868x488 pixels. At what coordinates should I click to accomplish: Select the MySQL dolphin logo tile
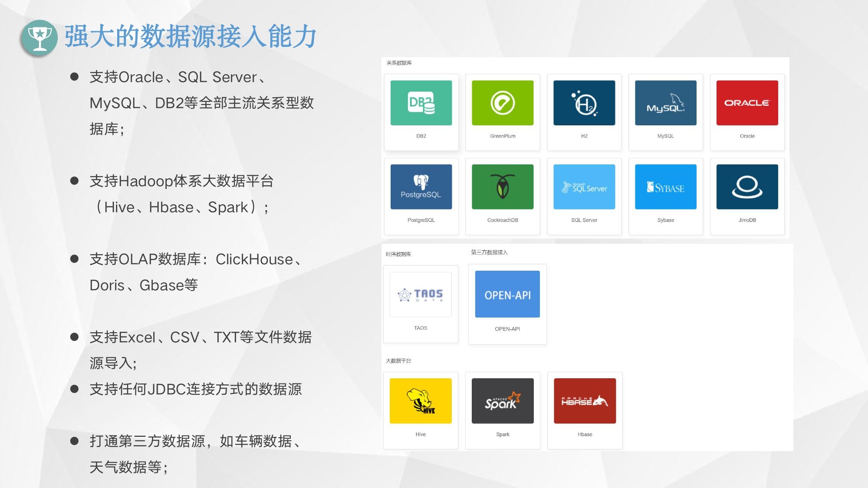pyautogui.click(x=666, y=103)
